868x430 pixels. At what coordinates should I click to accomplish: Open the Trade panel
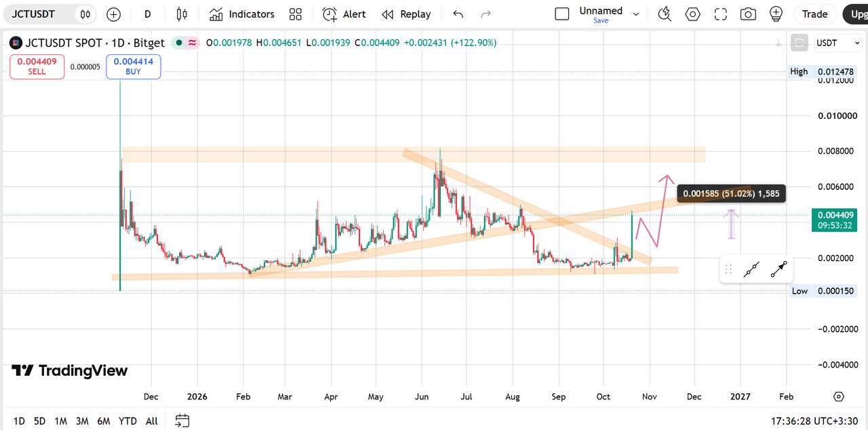[x=814, y=14]
